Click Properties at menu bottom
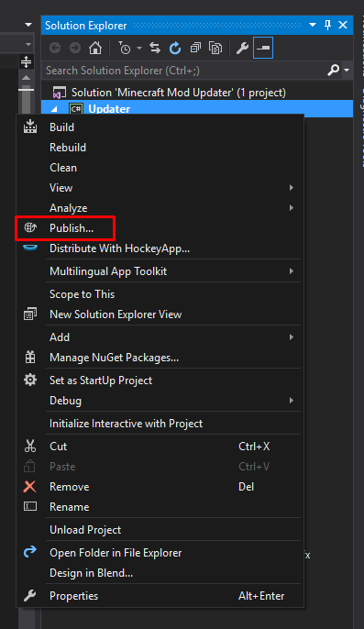The image size is (364, 629). coord(160,596)
